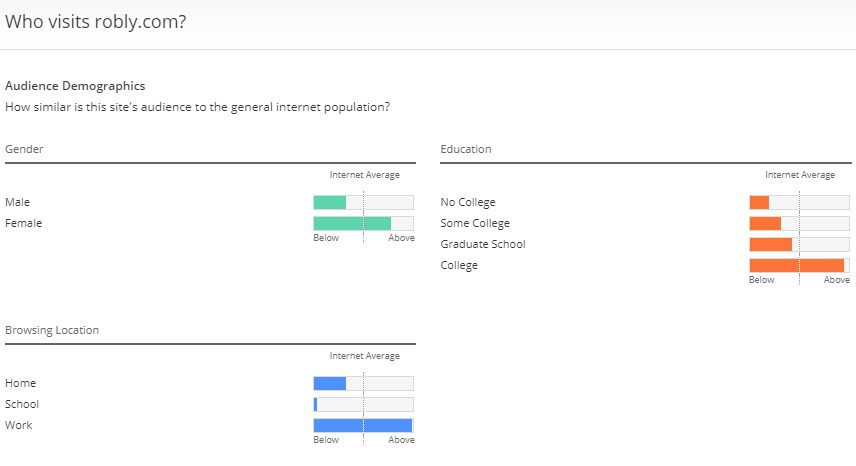Click the Male gender bar
The image size is (856, 466).
364,202
